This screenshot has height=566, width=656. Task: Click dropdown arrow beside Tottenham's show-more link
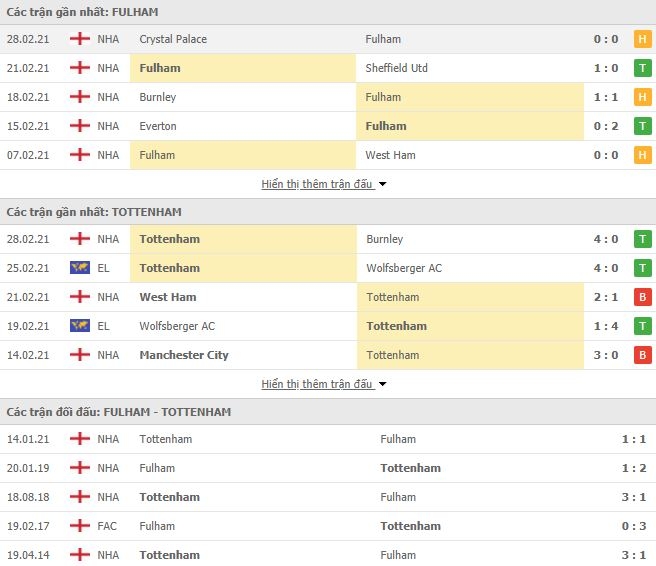point(382,384)
